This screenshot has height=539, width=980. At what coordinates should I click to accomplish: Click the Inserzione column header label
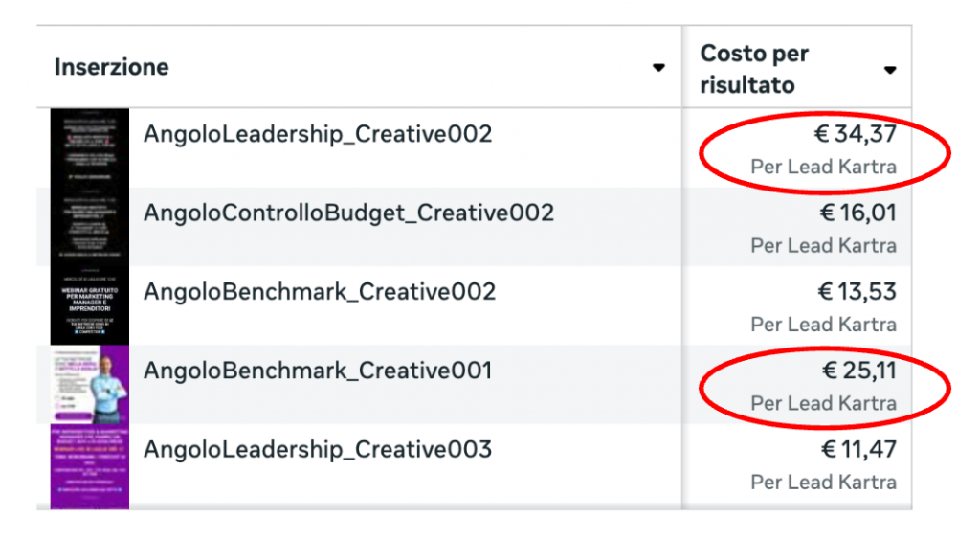click(x=111, y=67)
